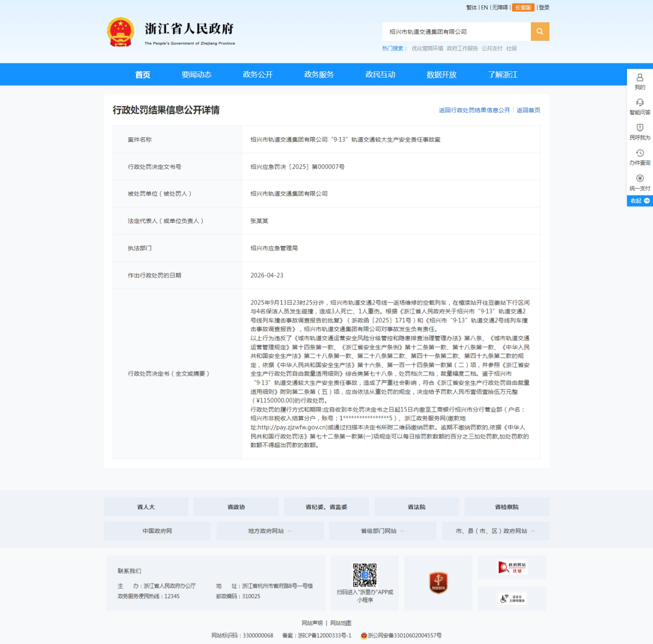Click the orange search magnifier button
Image resolution: width=653 pixels, height=644 pixels.
pos(540,31)
